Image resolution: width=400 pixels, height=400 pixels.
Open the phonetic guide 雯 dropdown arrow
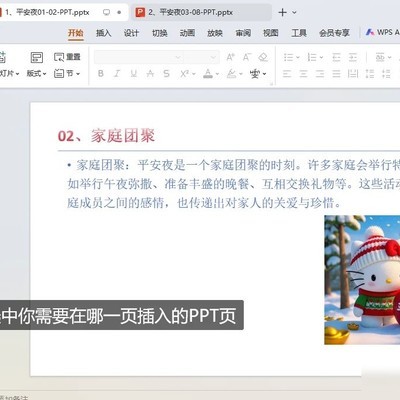[x=265, y=74]
